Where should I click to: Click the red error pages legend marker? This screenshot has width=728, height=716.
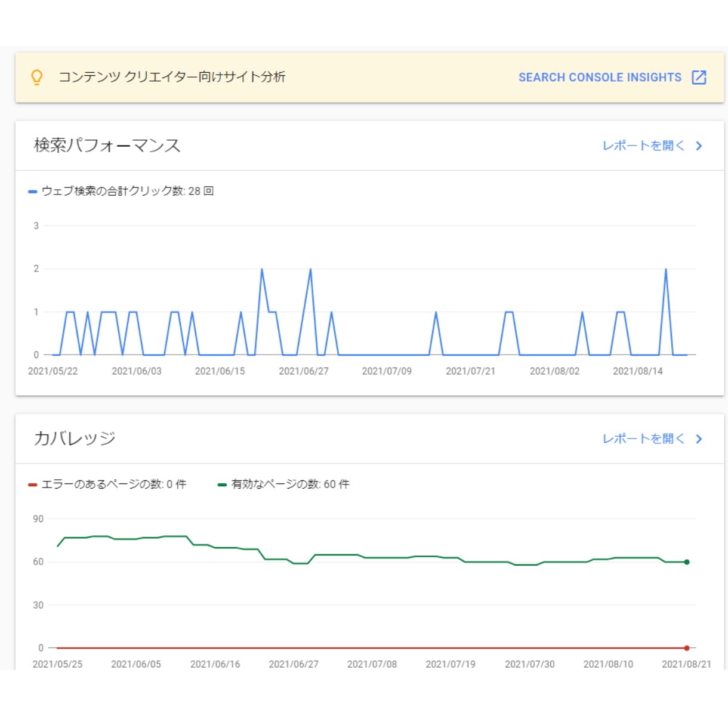coord(33,484)
